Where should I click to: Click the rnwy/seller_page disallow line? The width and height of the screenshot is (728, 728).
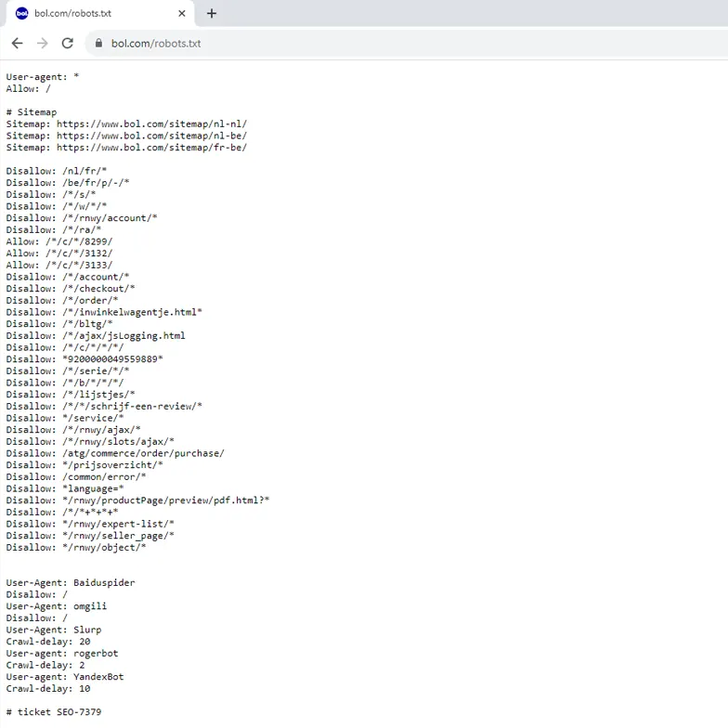click(x=90, y=535)
